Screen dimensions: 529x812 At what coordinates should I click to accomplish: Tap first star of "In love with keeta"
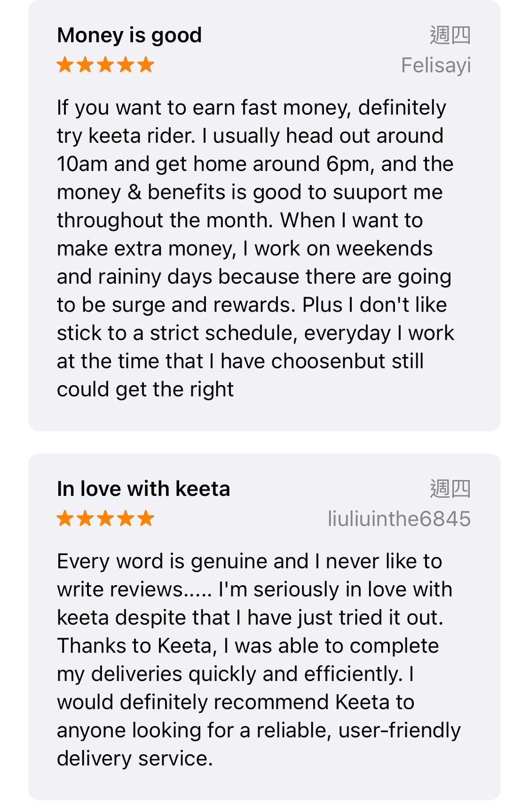coord(65,519)
